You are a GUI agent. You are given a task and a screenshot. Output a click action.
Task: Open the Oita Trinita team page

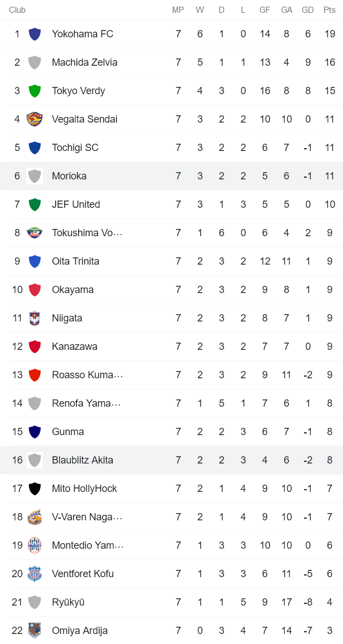[75, 261]
